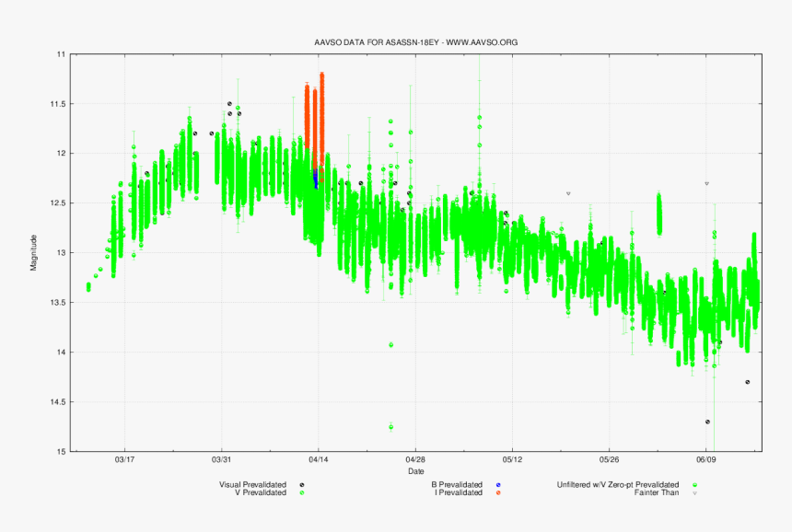Click the I Prevalidated legend label
792x532 pixels.
[x=459, y=492]
